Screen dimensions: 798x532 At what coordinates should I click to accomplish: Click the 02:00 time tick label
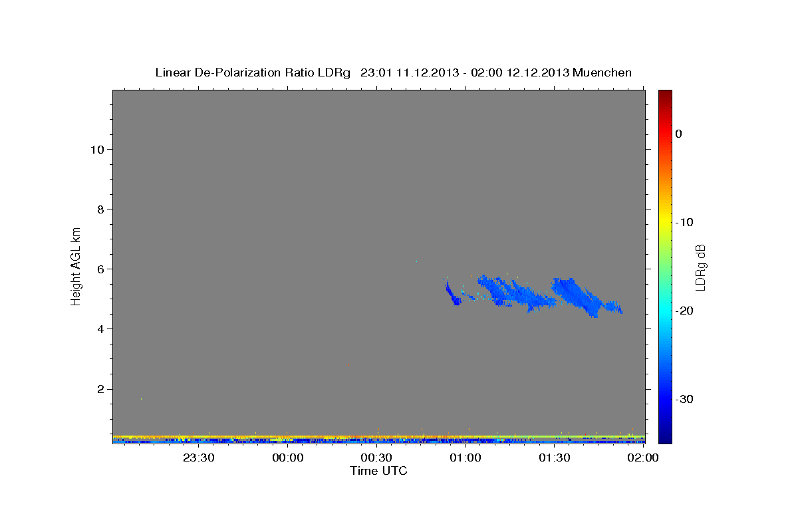coord(643,458)
